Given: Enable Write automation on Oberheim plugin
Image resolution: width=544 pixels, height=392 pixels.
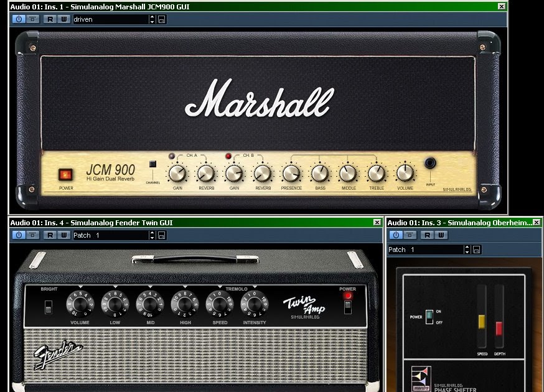Looking at the screenshot, I should point(441,235).
